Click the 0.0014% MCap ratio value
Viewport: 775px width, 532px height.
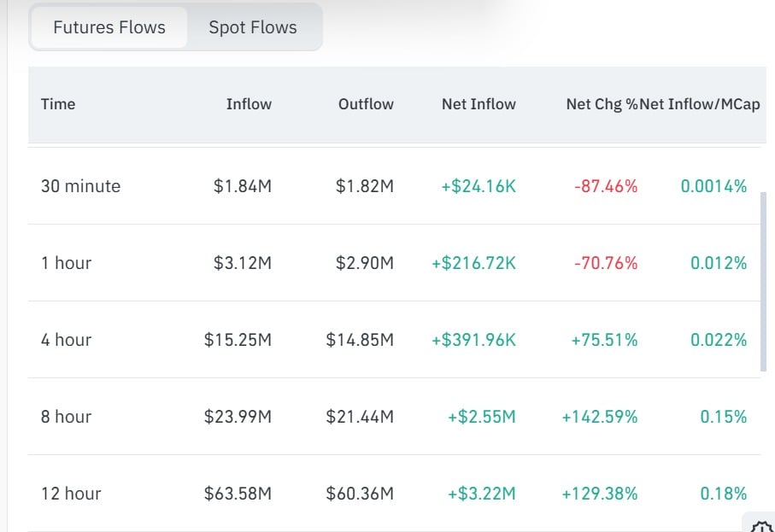point(713,186)
